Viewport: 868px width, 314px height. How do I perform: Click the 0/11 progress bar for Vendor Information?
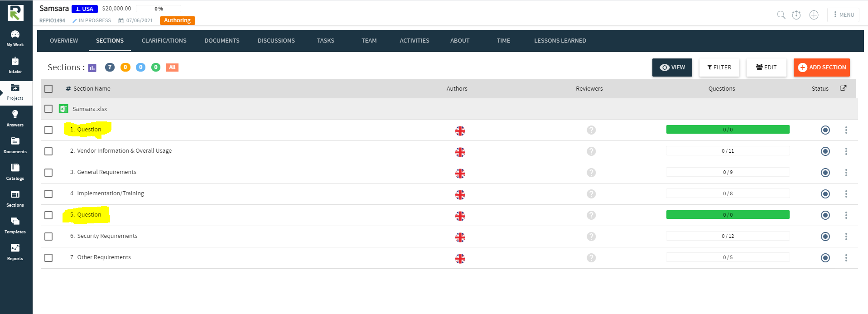pyautogui.click(x=728, y=151)
